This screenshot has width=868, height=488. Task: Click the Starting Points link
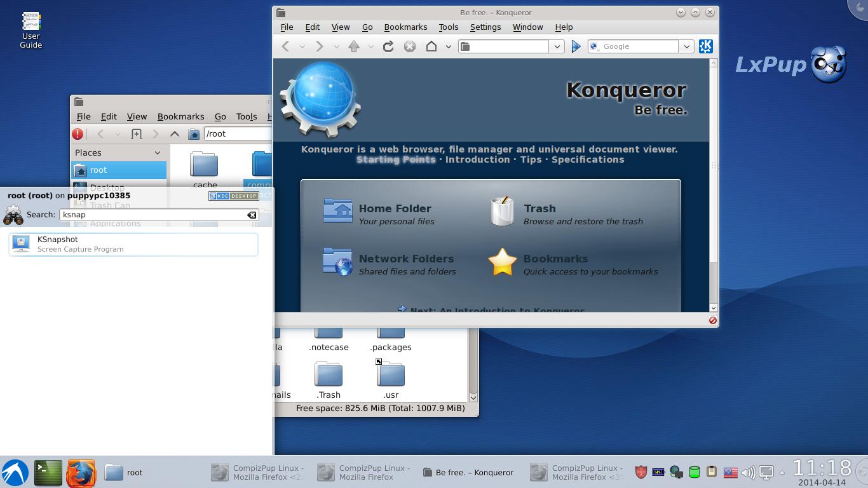(396, 159)
